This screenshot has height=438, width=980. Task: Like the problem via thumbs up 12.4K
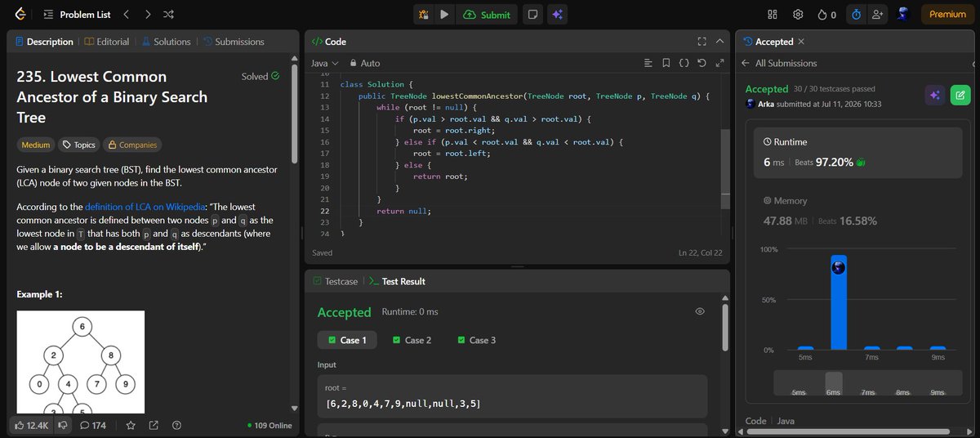(x=31, y=425)
